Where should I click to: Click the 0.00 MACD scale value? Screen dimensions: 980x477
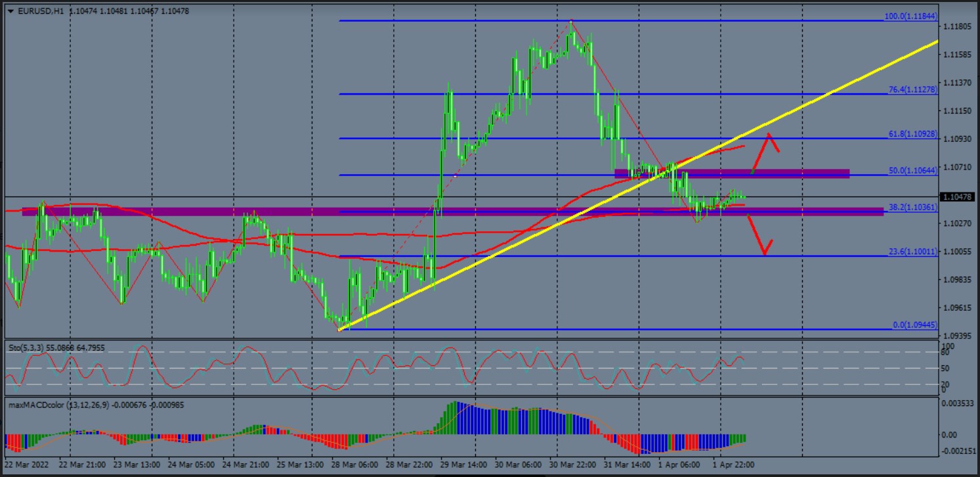[x=950, y=435]
